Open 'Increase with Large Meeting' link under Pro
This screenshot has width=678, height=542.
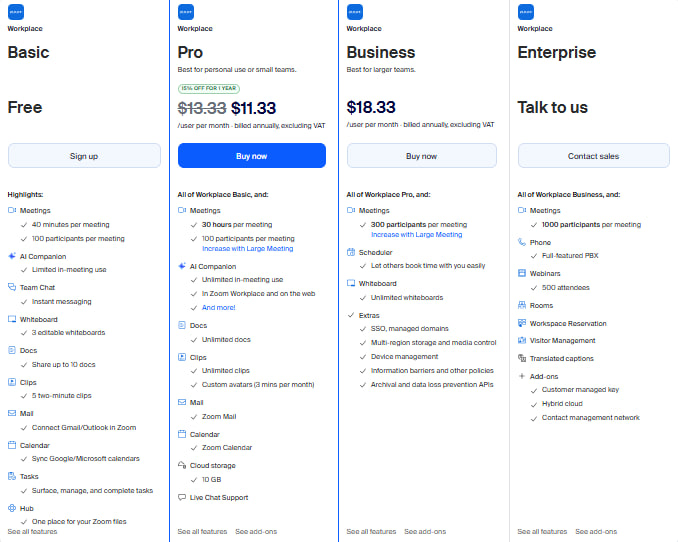248,247
